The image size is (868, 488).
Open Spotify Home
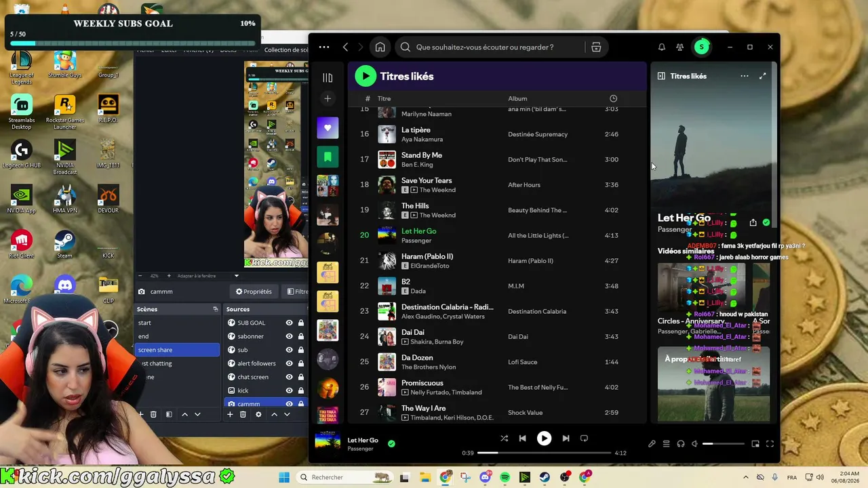(380, 47)
